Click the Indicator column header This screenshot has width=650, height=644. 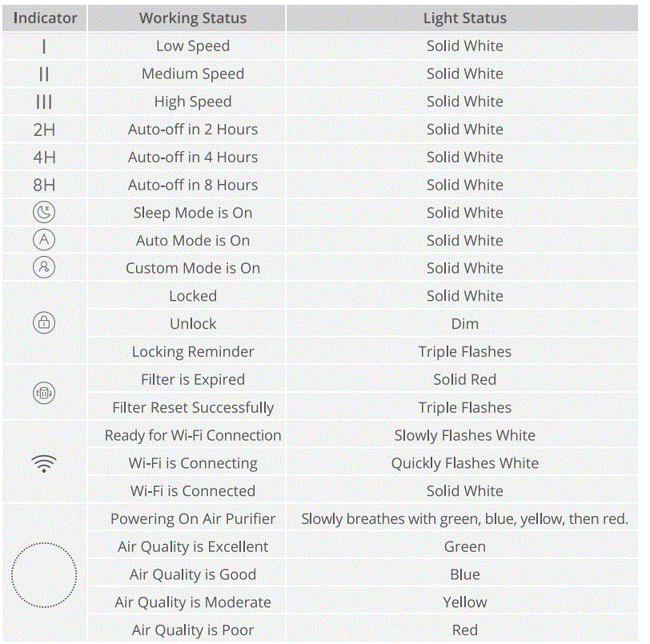pyautogui.click(x=45, y=18)
